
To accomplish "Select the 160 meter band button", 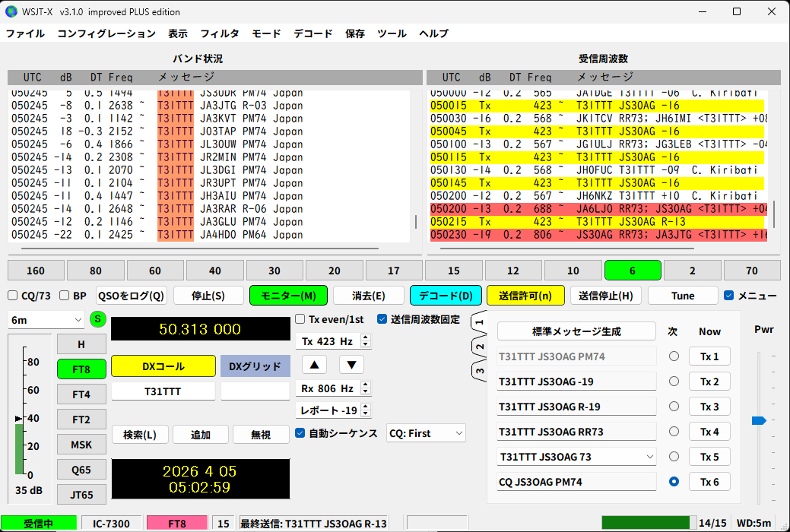I will 36,271.
